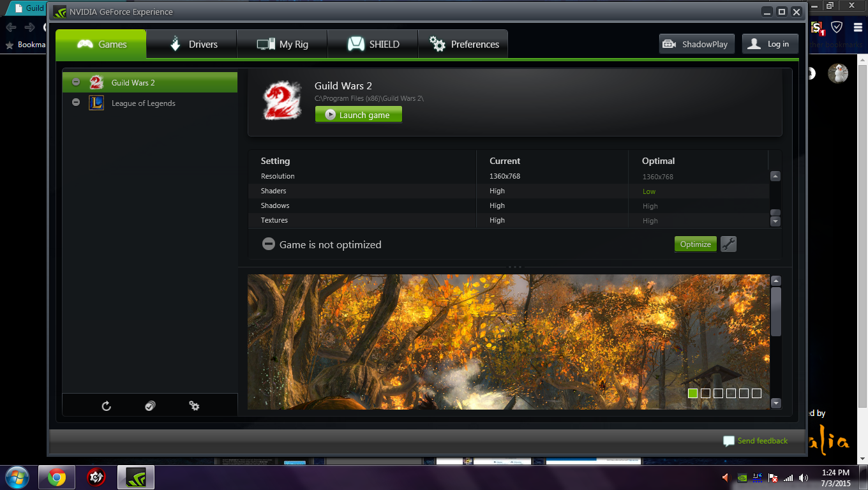
Task: Open Chrome hamburger menu in background window
Action: pyautogui.click(x=858, y=27)
